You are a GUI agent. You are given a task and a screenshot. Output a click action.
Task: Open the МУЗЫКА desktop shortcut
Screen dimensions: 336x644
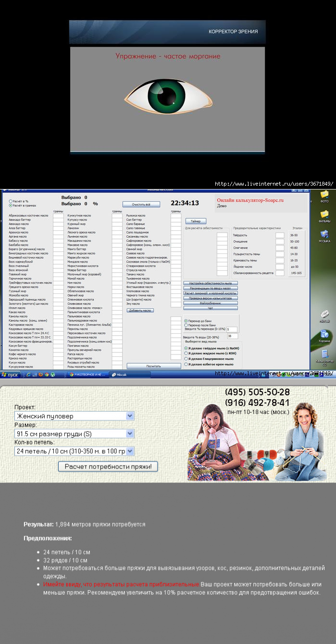coord(324,235)
